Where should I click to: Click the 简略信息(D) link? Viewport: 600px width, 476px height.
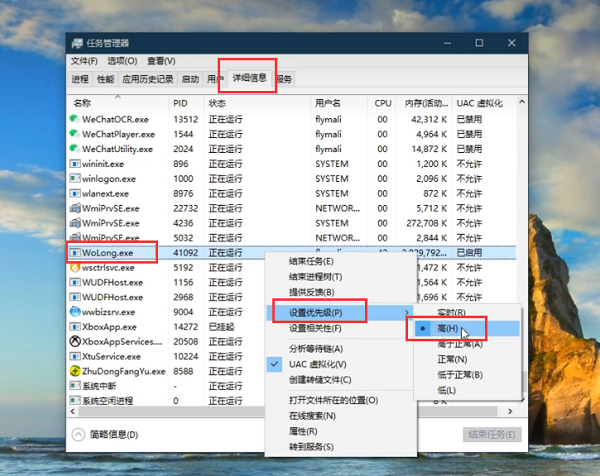tap(114, 435)
